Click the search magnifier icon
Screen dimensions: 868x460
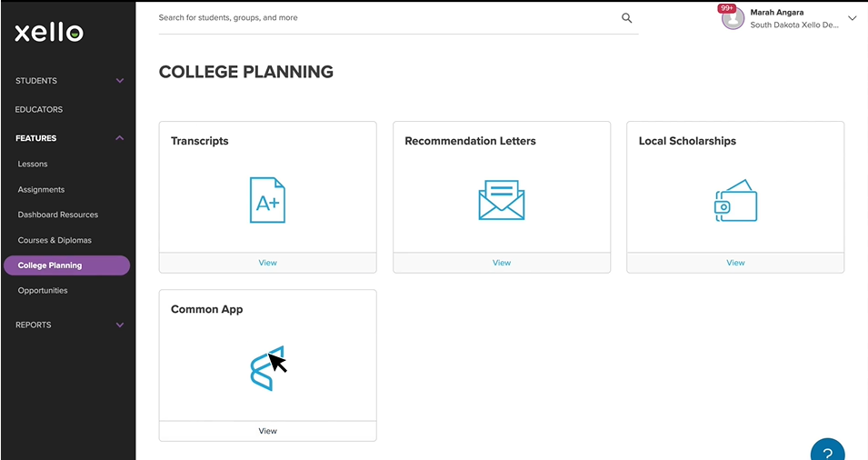pos(626,17)
